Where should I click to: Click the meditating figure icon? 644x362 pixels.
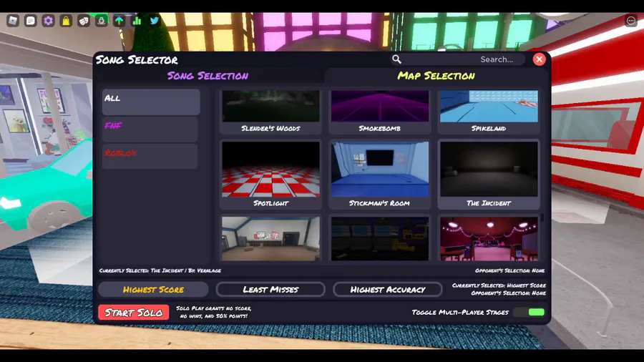[102, 21]
